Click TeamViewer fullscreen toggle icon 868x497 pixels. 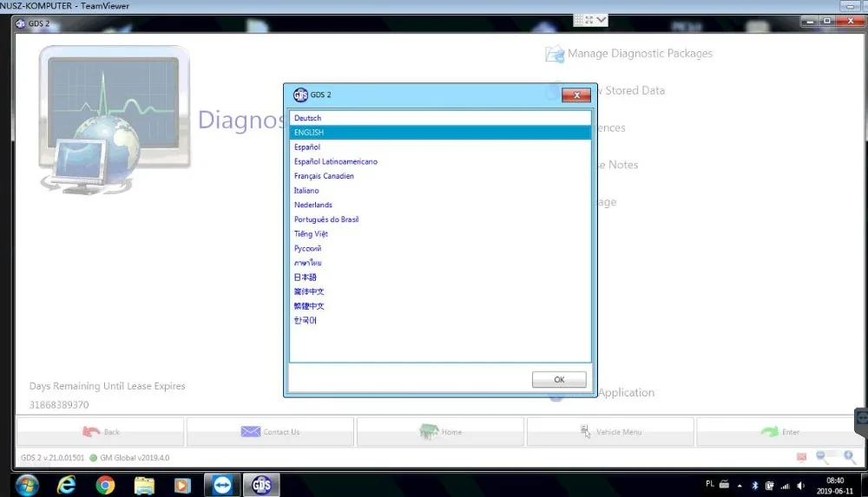point(589,20)
